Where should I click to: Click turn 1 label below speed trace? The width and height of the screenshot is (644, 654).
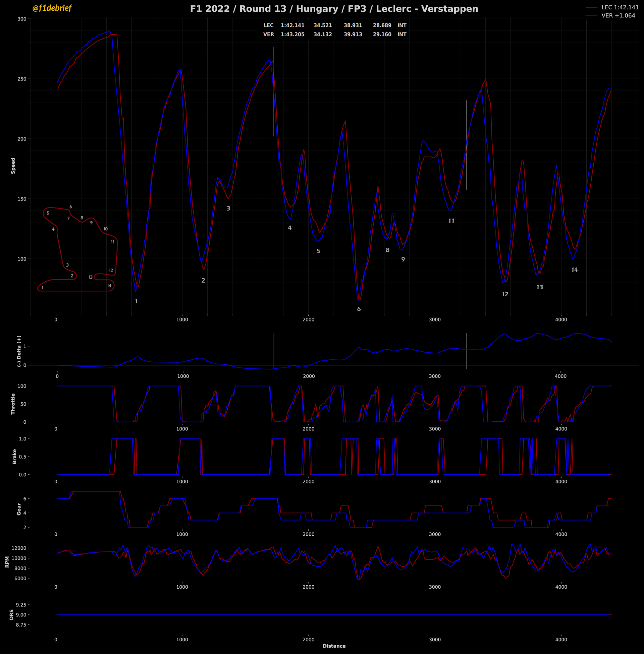(x=136, y=301)
